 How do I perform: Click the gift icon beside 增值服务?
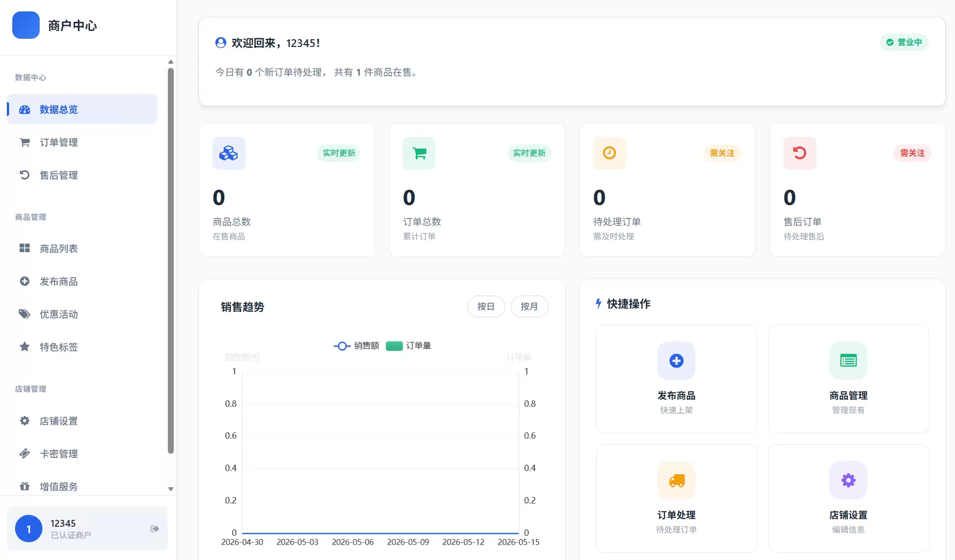[x=25, y=486]
